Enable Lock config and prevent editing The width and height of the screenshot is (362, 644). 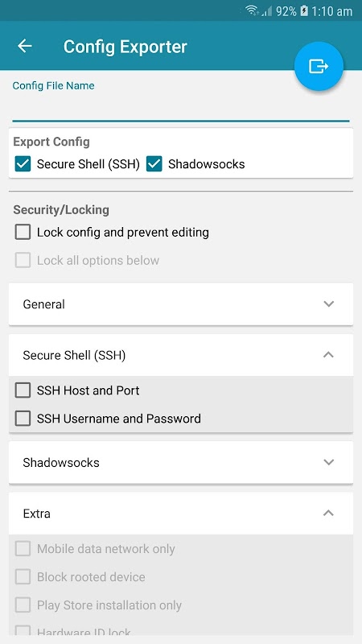(23, 232)
